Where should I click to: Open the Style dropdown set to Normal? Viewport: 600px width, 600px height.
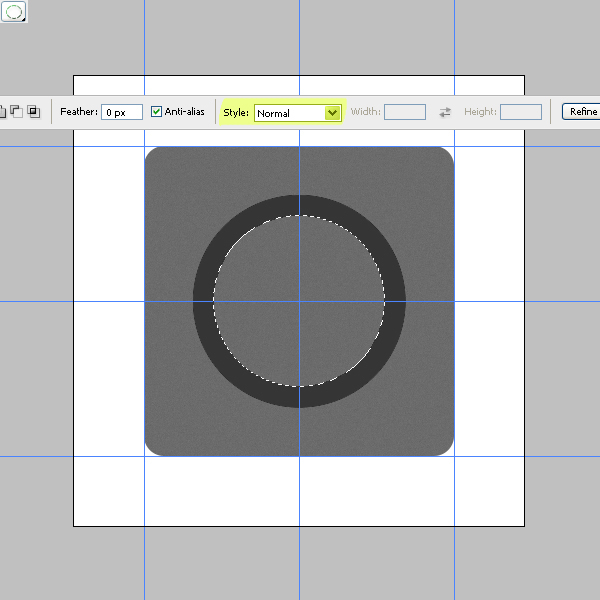pyautogui.click(x=297, y=113)
